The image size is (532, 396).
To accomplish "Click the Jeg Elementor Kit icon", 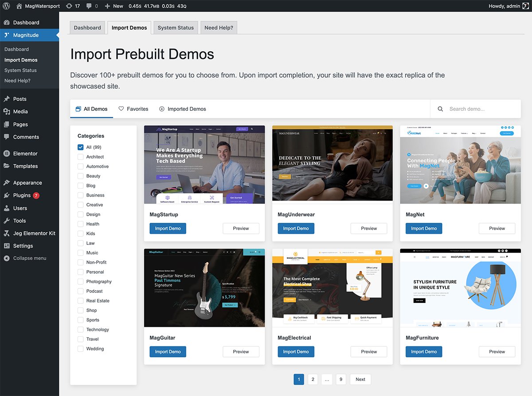I will click(x=7, y=233).
